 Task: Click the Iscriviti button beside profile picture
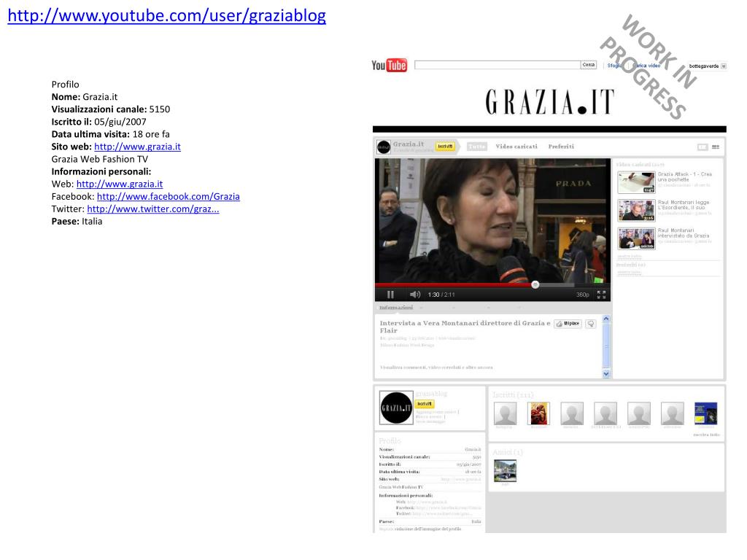425,404
